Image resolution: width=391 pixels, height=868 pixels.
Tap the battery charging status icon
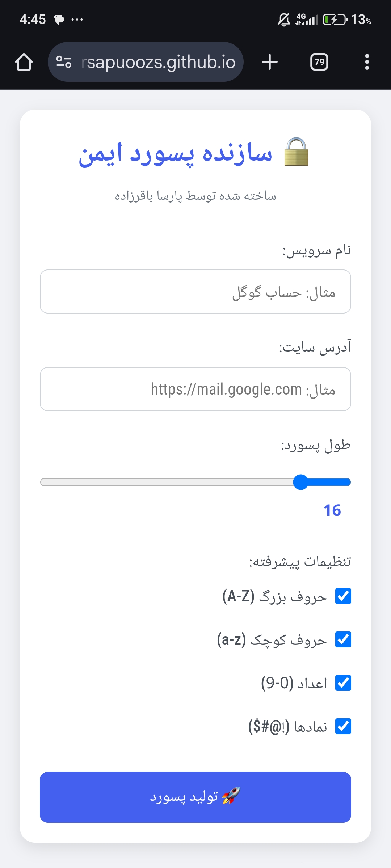click(x=335, y=19)
